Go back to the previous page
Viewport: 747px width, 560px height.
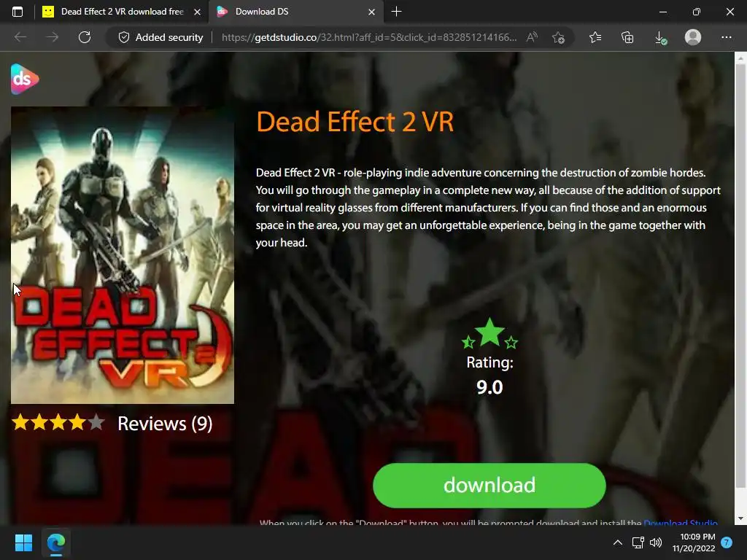(20, 37)
